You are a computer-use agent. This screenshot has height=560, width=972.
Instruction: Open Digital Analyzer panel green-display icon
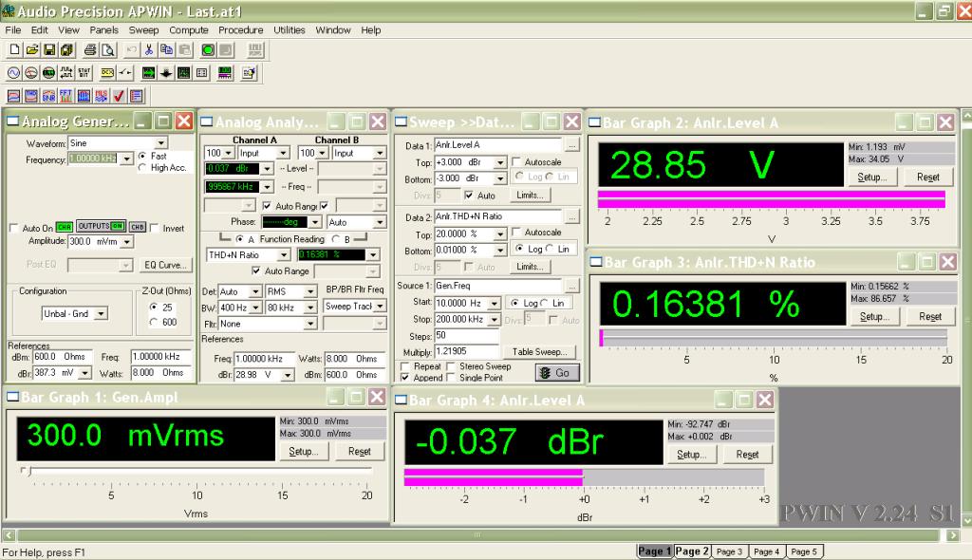[48, 73]
